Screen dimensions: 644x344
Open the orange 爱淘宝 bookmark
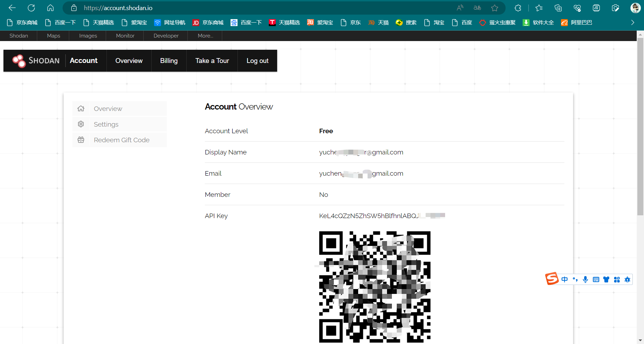point(320,23)
